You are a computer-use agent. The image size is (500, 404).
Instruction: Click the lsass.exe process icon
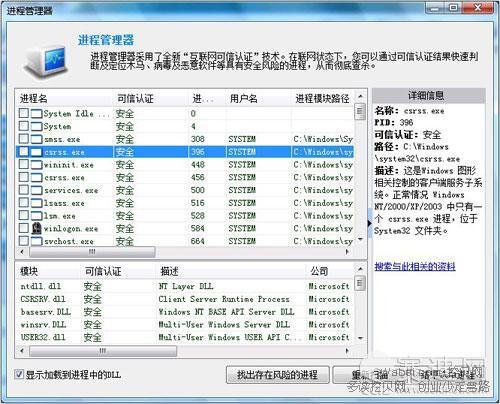(x=36, y=203)
